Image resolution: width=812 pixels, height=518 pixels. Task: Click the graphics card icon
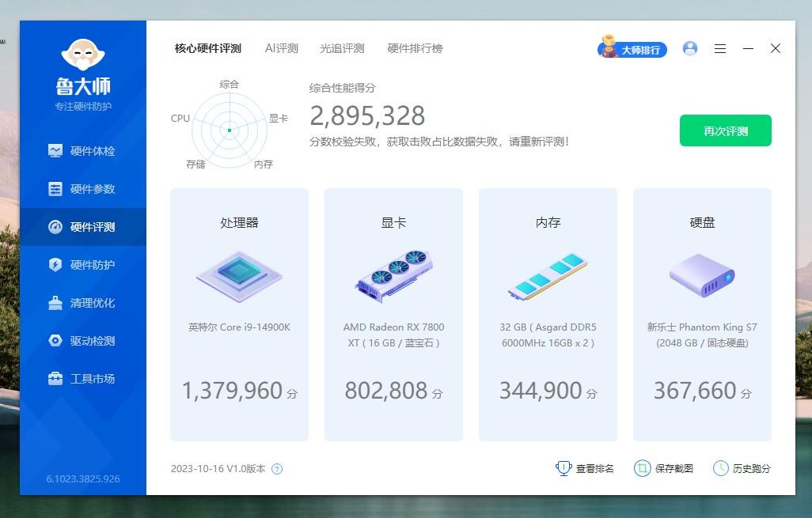pyautogui.click(x=393, y=276)
